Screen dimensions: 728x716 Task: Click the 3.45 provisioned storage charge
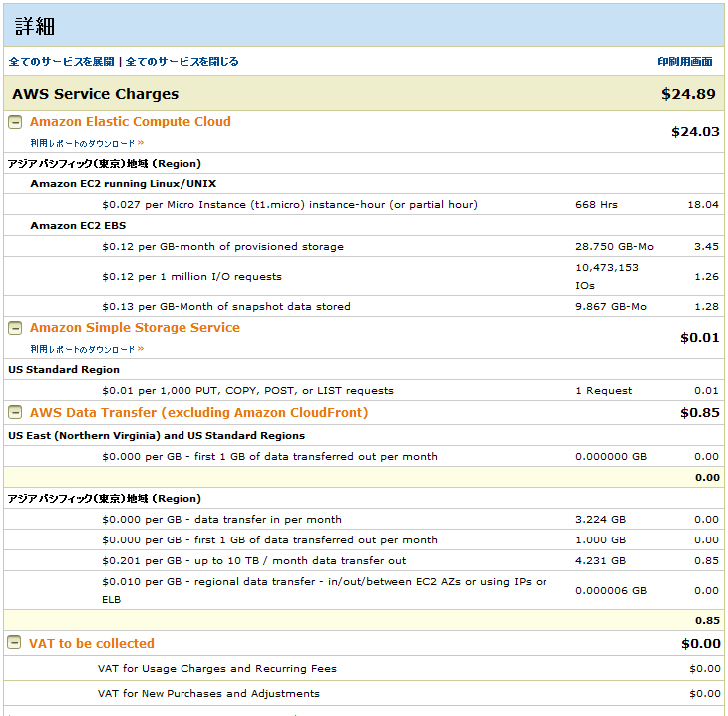coord(707,247)
